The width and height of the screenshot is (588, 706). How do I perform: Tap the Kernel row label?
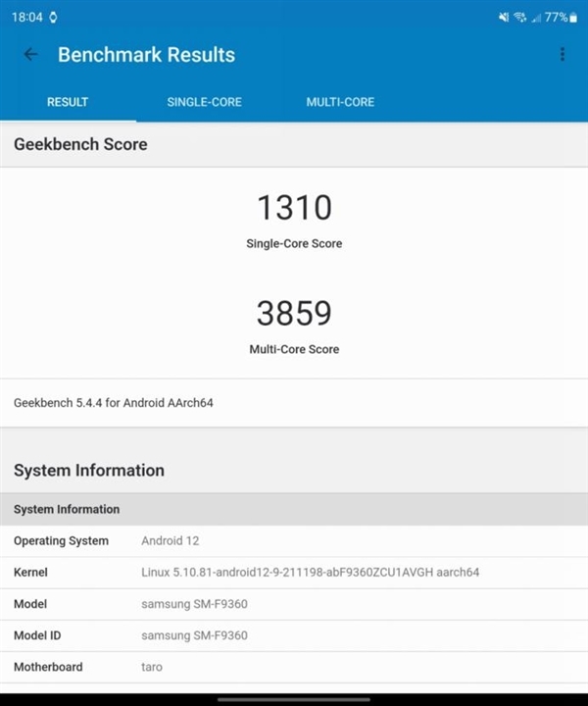tap(30, 573)
